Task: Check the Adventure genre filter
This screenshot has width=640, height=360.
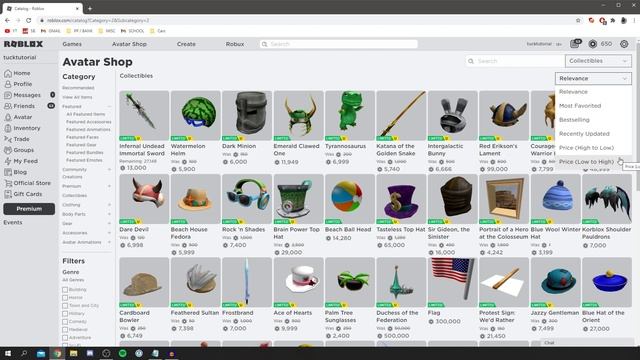Action: click(65, 338)
